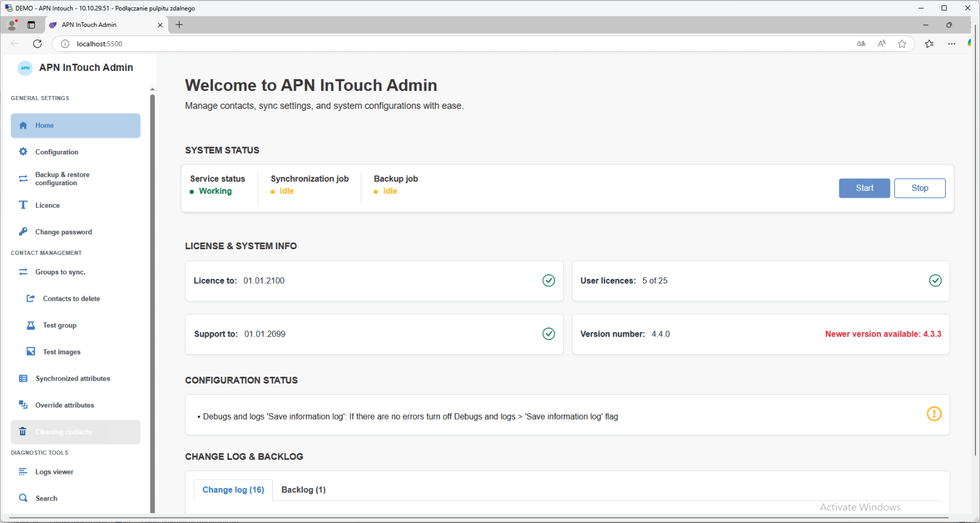Click the APN logo in sidebar header
Screen dimensions: 980x523
[x=25, y=67]
